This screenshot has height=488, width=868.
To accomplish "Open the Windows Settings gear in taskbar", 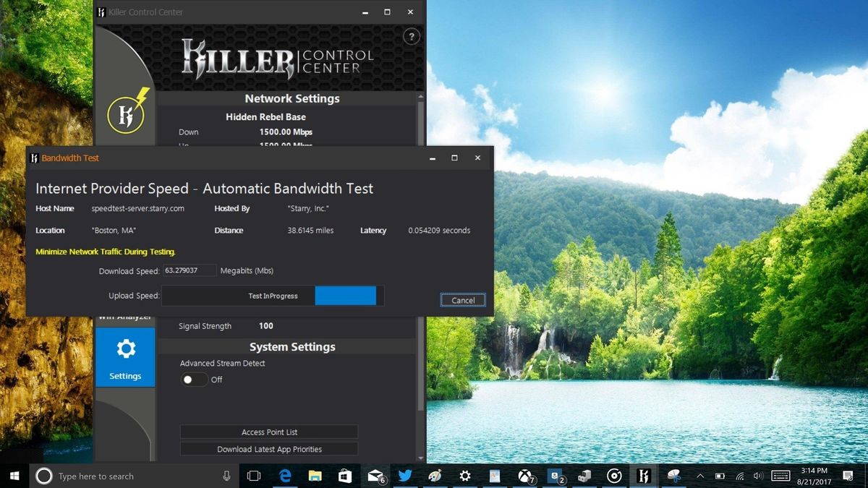I will tap(465, 476).
